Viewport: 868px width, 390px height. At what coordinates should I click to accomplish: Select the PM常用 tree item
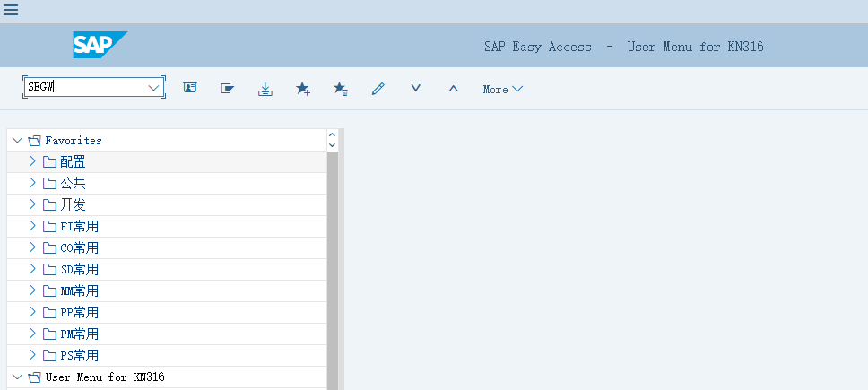79,334
